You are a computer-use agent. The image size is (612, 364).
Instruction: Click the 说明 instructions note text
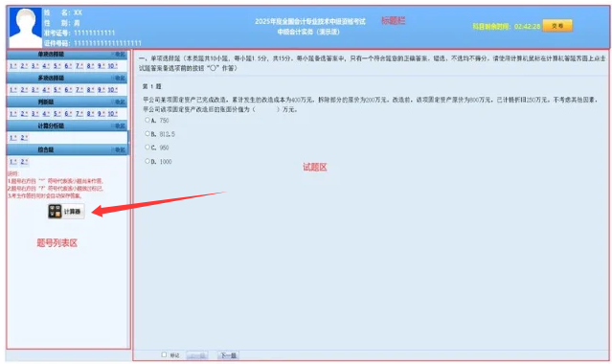(x=55, y=185)
